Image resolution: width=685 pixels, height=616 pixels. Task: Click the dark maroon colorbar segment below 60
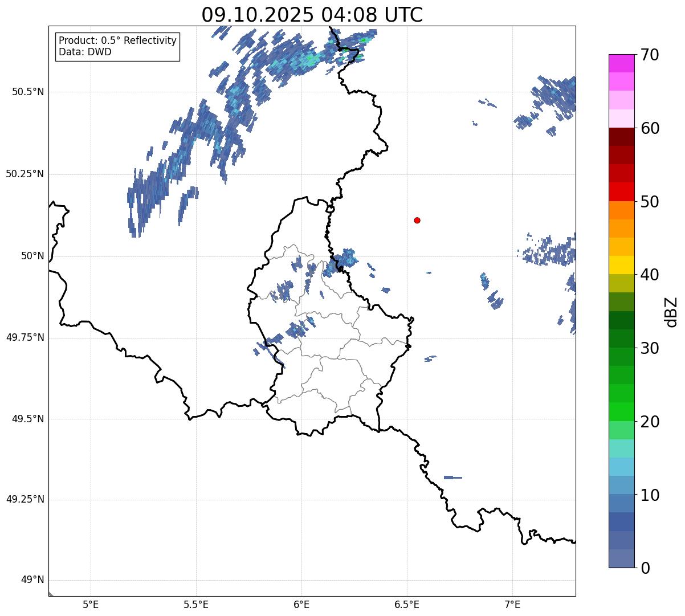coord(622,137)
